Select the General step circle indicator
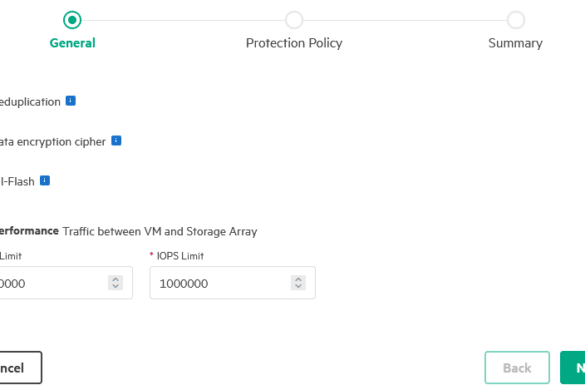 click(x=72, y=20)
